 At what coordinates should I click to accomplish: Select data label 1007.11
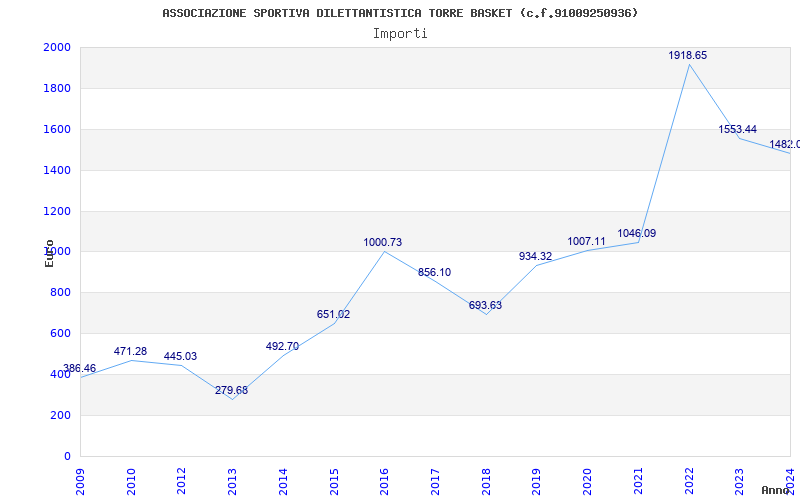(586, 241)
